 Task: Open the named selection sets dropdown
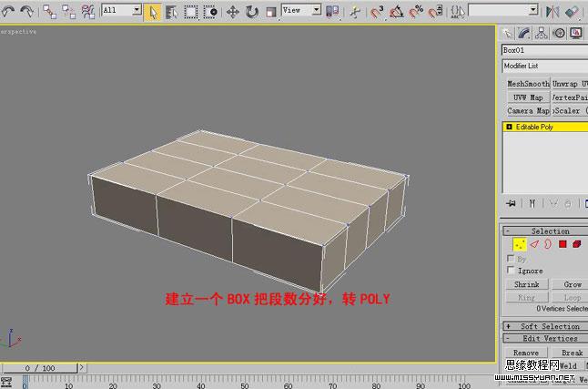pos(503,10)
